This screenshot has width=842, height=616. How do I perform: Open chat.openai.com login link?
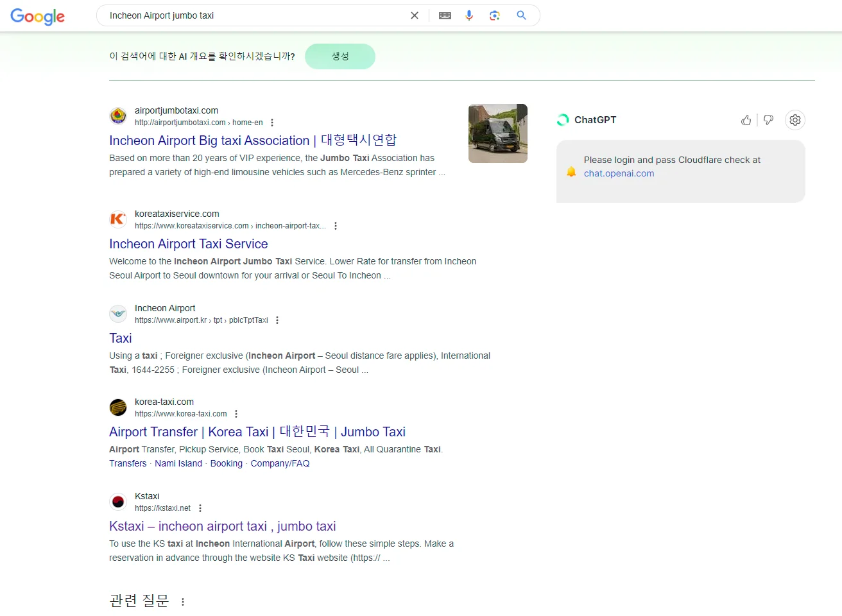(x=619, y=173)
